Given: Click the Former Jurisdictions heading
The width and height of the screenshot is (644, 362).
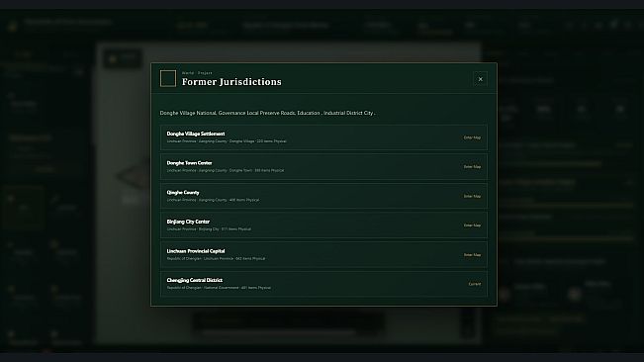Looking at the screenshot, I should (231, 82).
